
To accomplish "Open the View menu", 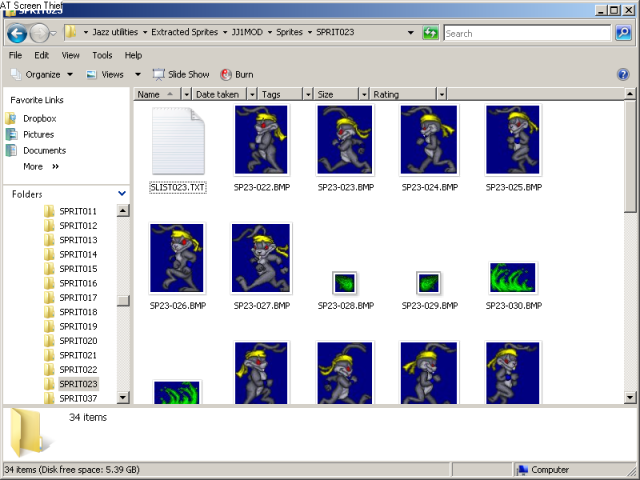I will click(70, 55).
